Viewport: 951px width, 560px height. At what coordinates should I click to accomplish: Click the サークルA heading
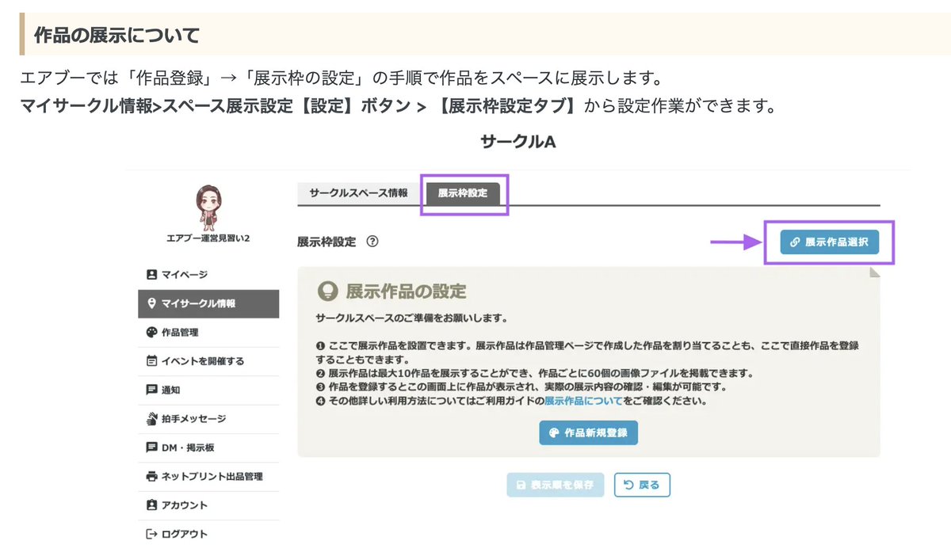click(x=518, y=142)
